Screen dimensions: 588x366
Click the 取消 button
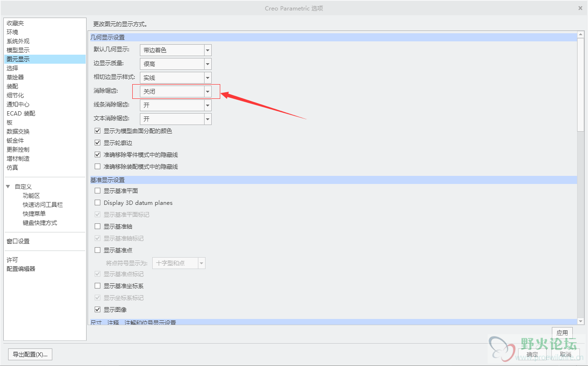tap(565, 355)
